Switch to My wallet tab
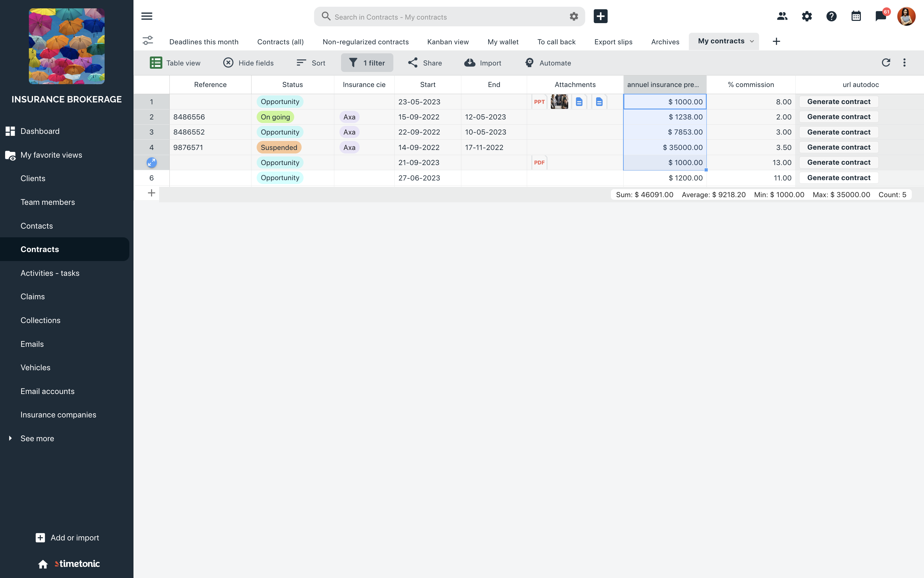This screenshot has height=578, width=924. 503,42
